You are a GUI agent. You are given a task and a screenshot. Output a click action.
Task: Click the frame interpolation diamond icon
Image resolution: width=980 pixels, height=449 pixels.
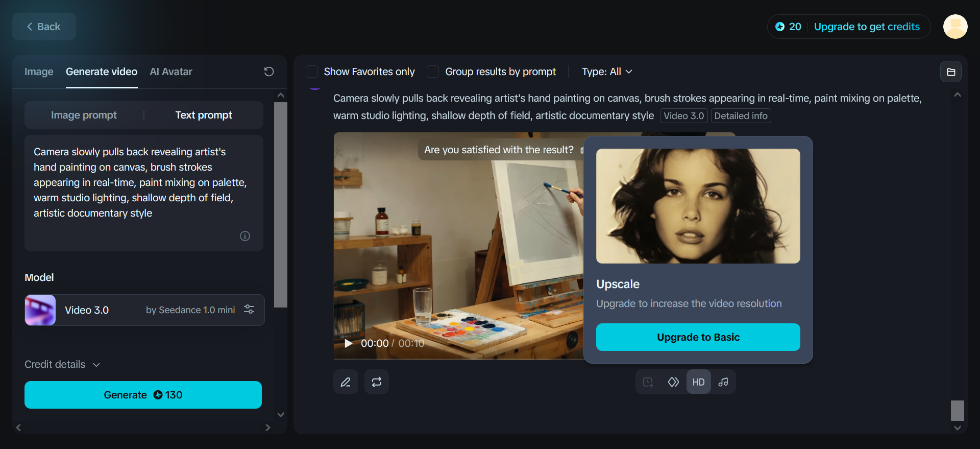(x=673, y=382)
